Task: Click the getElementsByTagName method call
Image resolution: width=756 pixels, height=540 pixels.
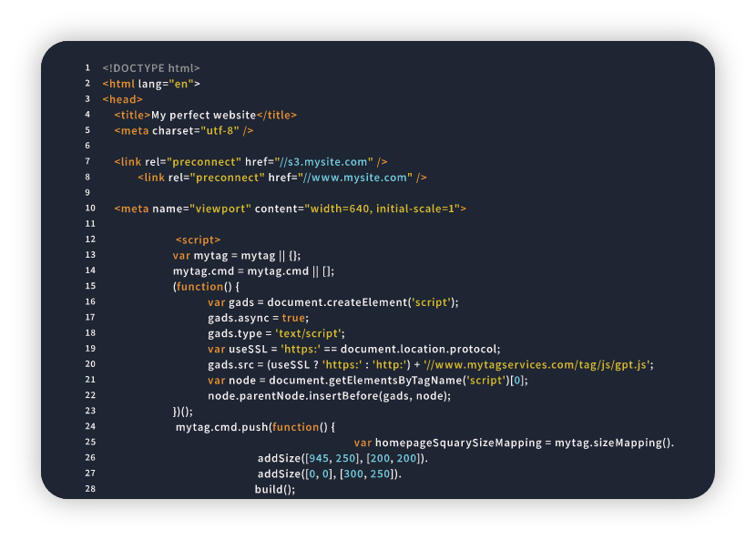Action: [401, 380]
